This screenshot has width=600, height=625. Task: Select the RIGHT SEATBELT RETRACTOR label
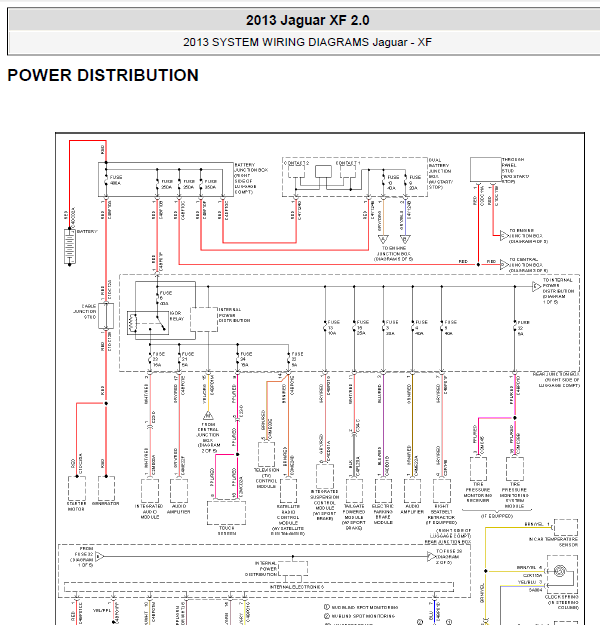[441, 514]
